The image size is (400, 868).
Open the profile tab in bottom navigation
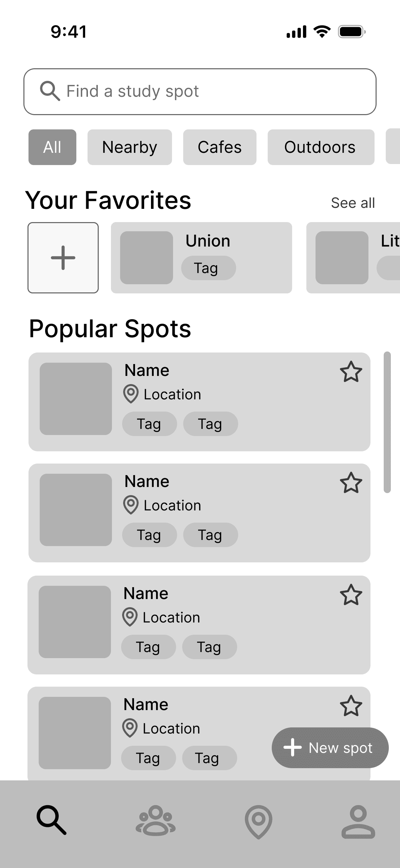point(358,822)
